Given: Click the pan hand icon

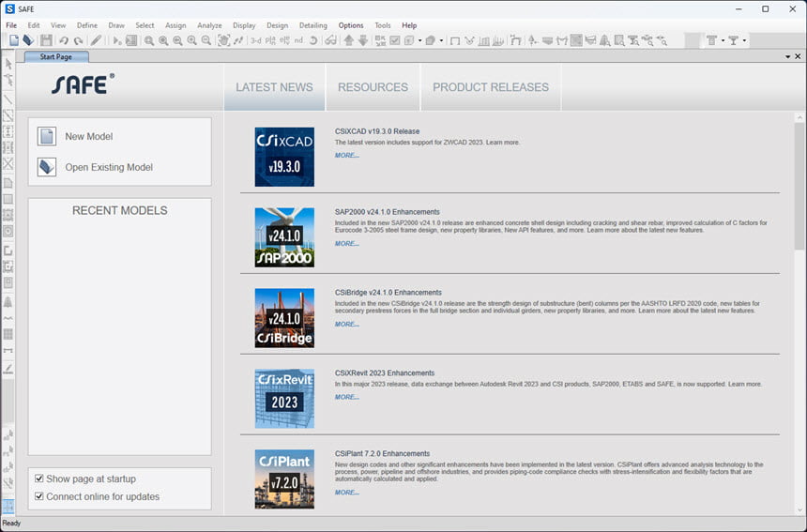Looking at the screenshot, I should tap(223, 40).
